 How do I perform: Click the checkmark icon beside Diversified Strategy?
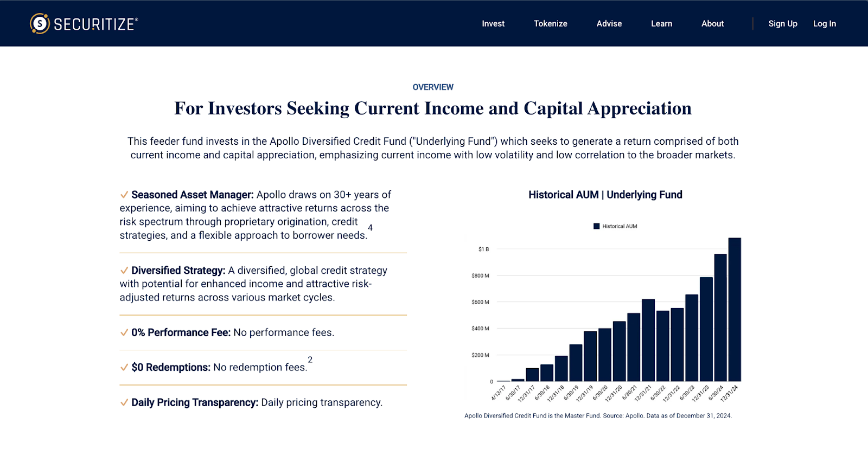pyautogui.click(x=124, y=270)
